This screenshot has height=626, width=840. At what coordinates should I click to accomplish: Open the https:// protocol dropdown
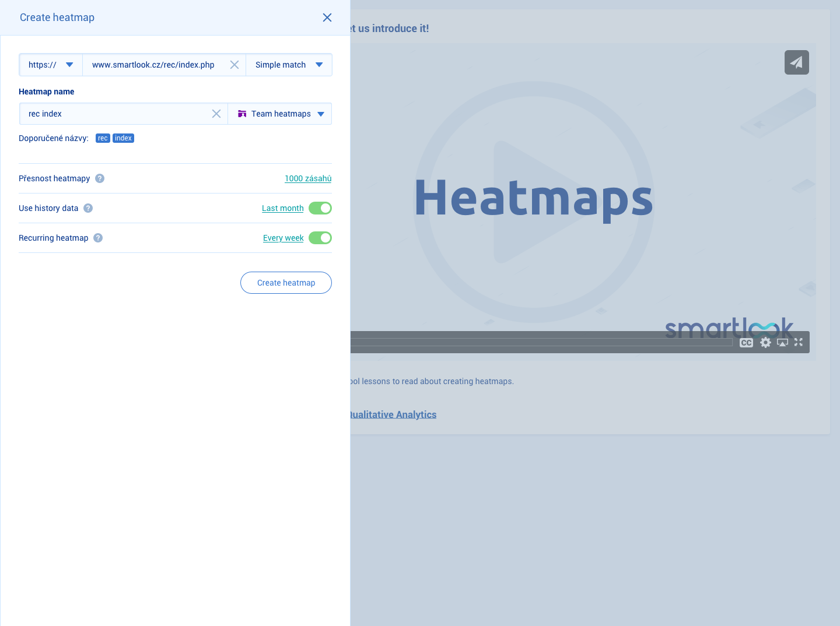51,65
